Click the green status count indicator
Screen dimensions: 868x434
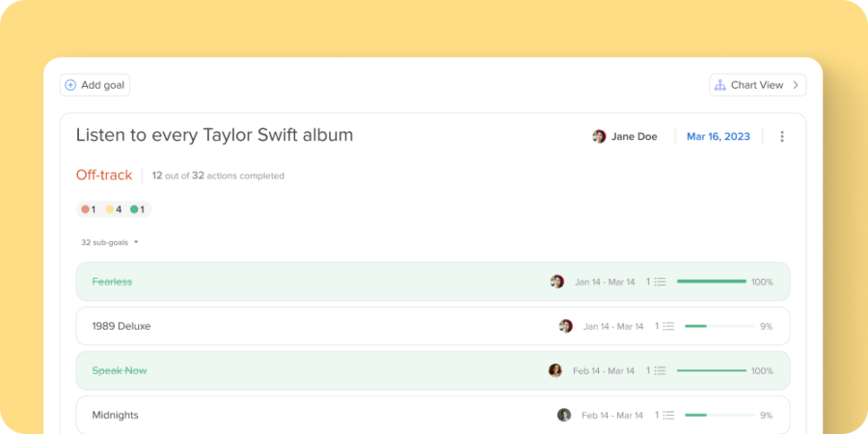pos(137,209)
